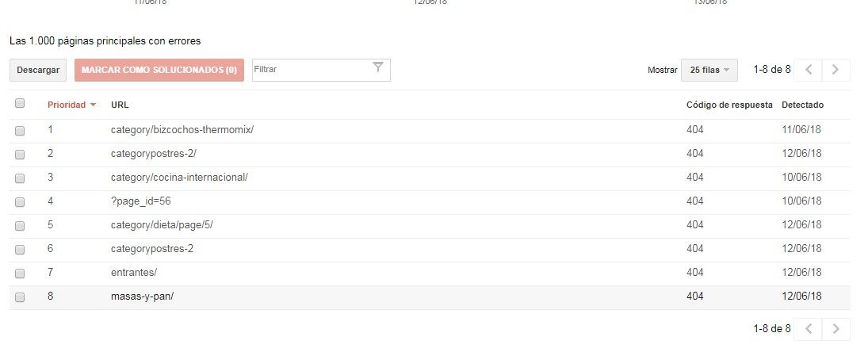Click the filter funnel icon

(378, 67)
